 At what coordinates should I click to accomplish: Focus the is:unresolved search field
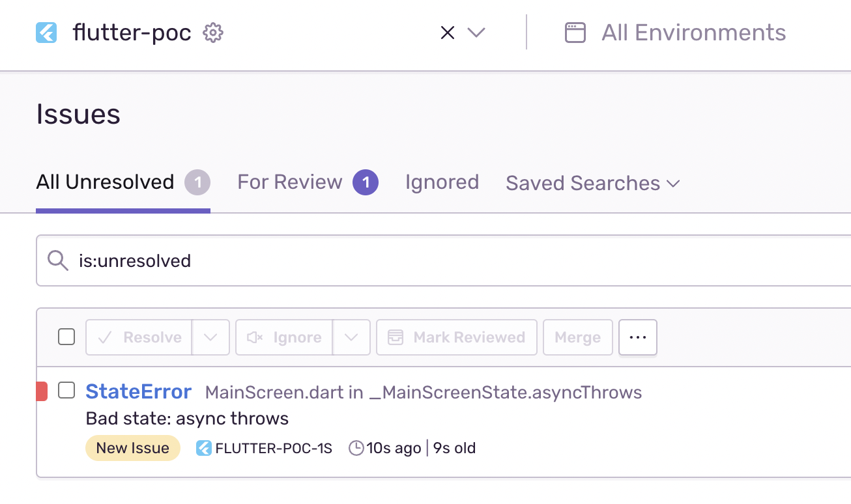(444, 260)
